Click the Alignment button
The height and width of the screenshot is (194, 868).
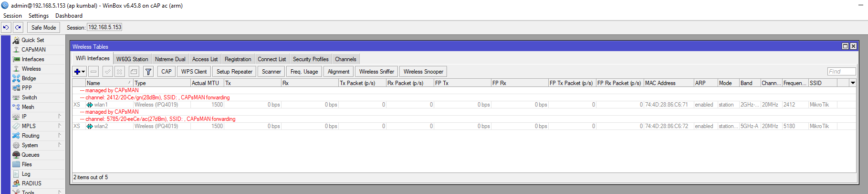[338, 72]
